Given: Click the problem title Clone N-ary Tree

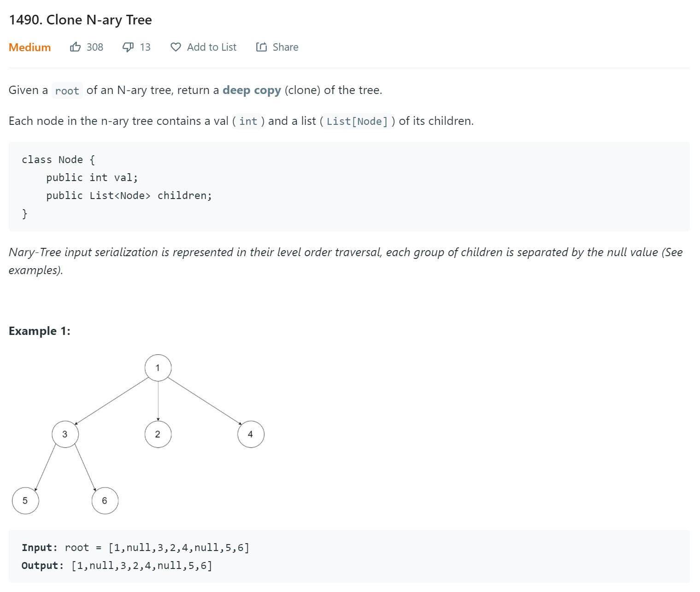Looking at the screenshot, I should pyautogui.click(x=80, y=20).
